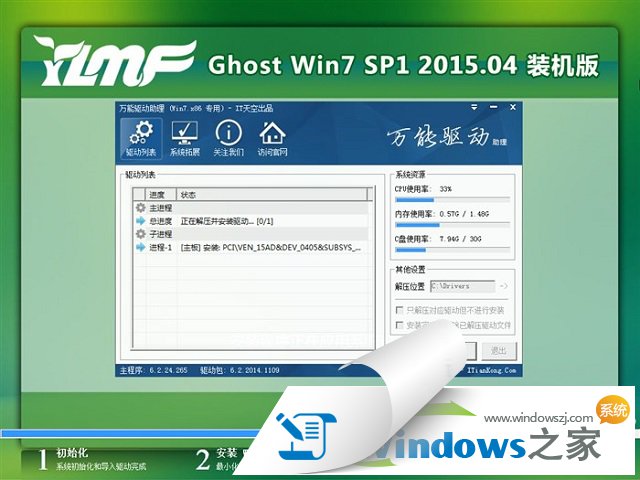Click the 主程序 6.2.24.265 version text
This screenshot has width=640, height=480.
pyautogui.click(x=153, y=370)
